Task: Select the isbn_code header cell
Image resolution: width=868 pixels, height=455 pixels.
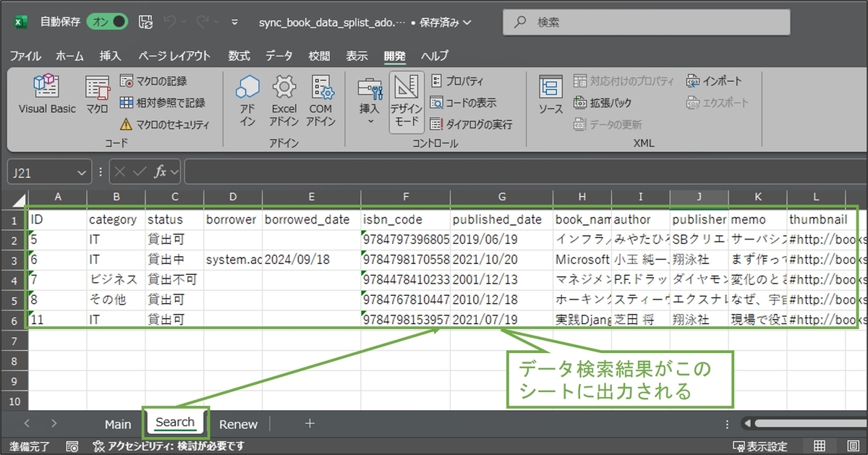Action: click(405, 219)
